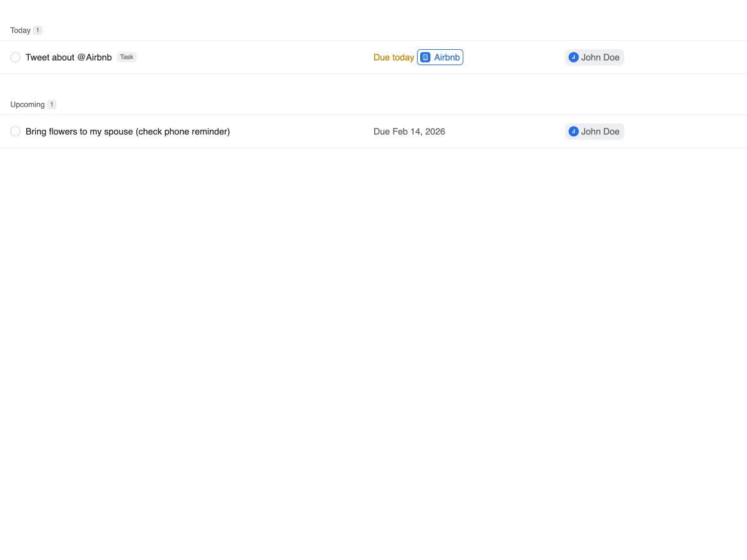Image resolution: width=747 pixels, height=560 pixels.
Task: Mark the Tweet about @Airbnb task complete
Action: tap(15, 58)
